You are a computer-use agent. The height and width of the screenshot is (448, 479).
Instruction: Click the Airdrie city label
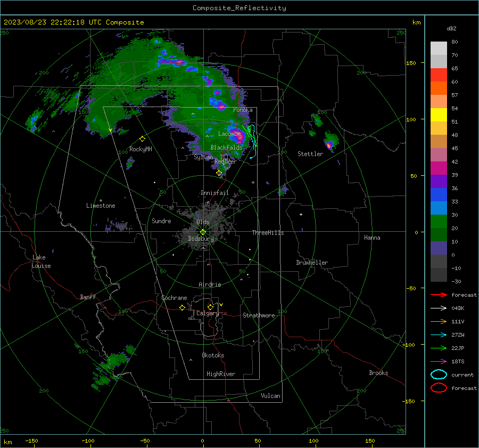(x=210, y=284)
